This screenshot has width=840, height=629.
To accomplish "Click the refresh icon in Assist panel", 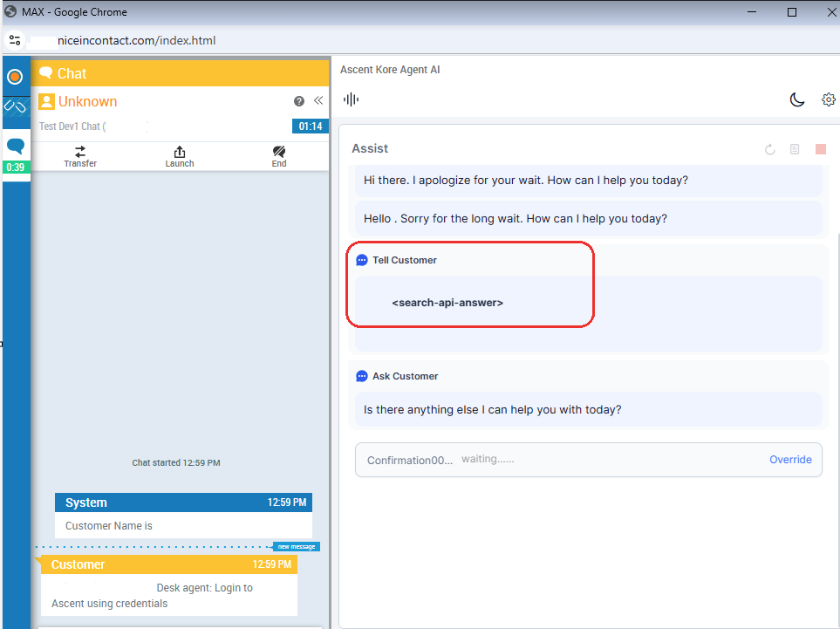I will (770, 149).
